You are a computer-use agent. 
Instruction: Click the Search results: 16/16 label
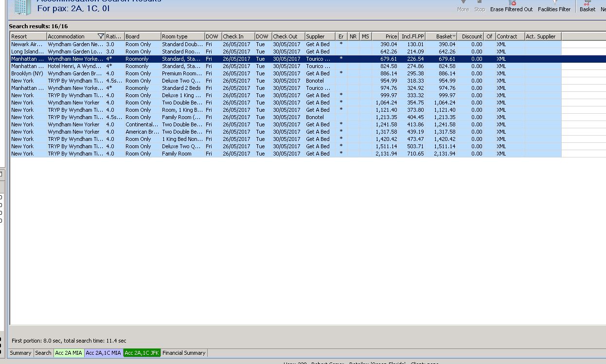tap(38, 26)
